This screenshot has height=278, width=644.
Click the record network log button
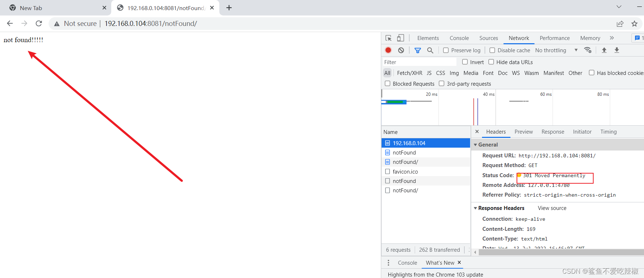click(x=388, y=50)
